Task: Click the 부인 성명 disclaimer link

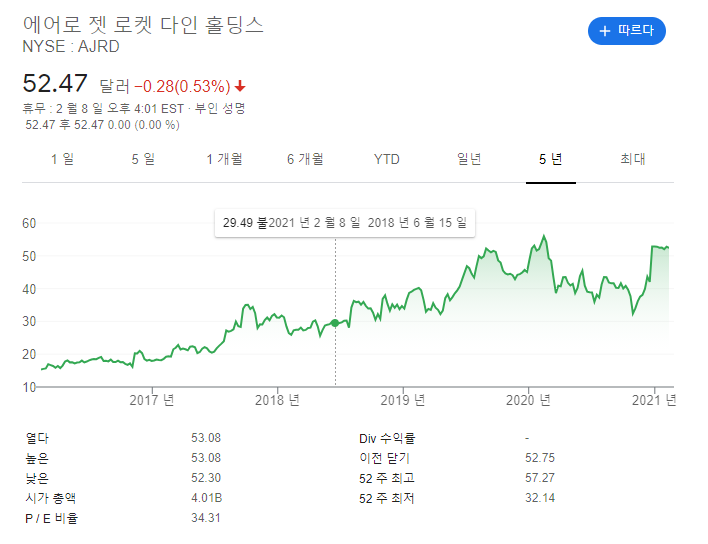Action: [x=220, y=108]
